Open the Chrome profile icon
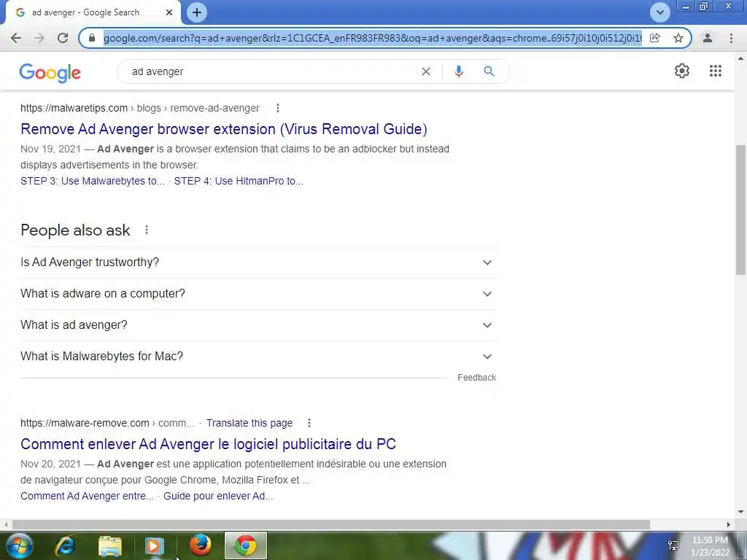Image resolution: width=747 pixels, height=560 pixels. pos(708,38)
